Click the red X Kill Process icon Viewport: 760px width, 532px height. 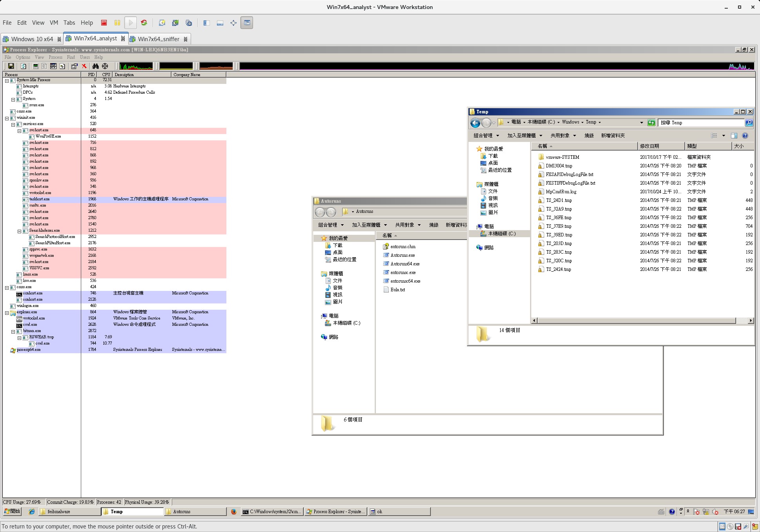pos(84,66)
